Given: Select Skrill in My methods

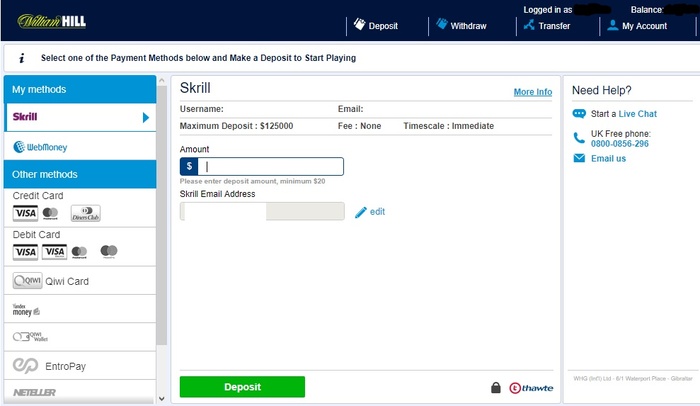Looking at the screenshot, I should [78, 118].
